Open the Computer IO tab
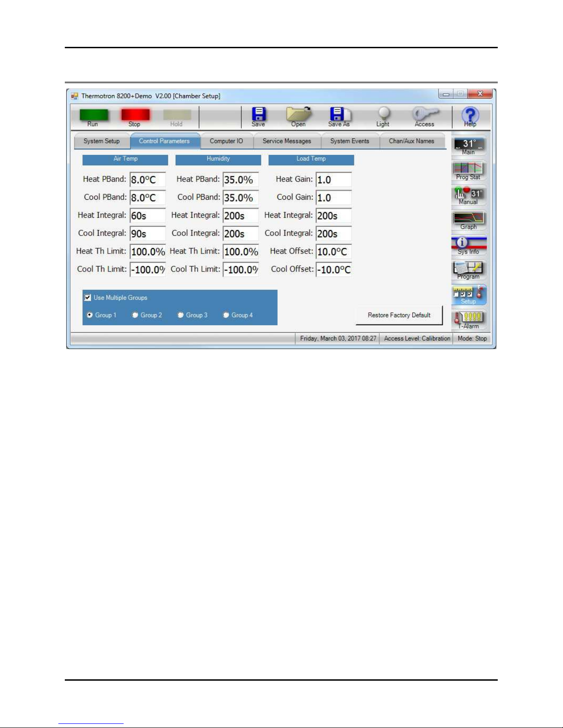Viewport: 563px width, 728px height. click(x=227, y=141)
